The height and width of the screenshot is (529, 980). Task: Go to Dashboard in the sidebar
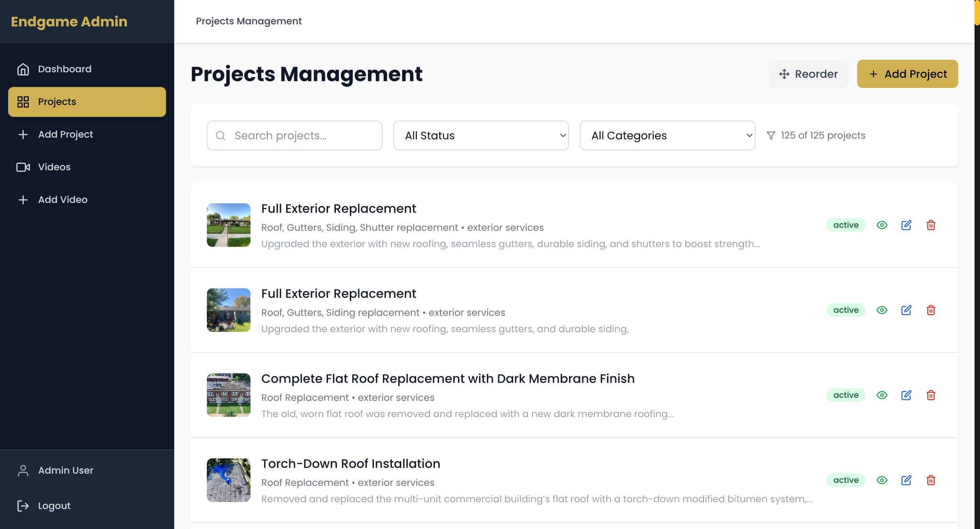point(64,69)
